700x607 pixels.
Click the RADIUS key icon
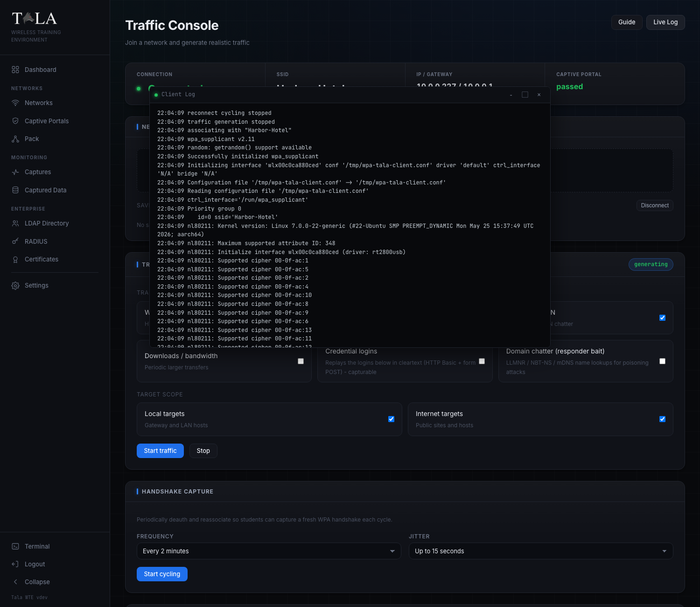coord(15,241)
